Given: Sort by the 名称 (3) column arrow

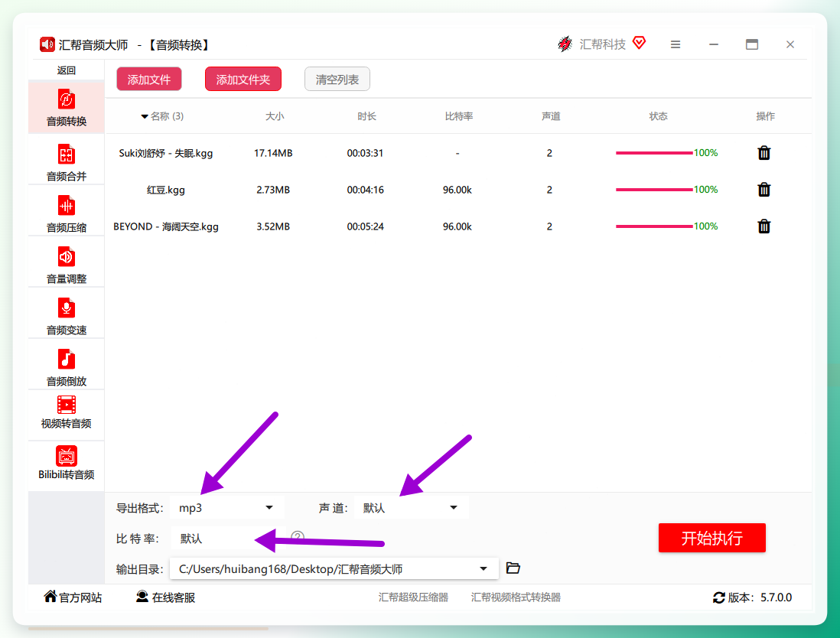Looking at the screenshot, I should pos(145,117).
